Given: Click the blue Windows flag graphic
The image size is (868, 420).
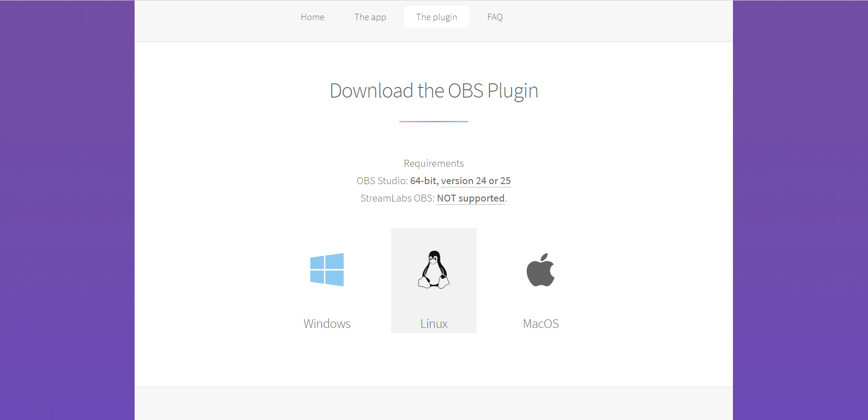Looking at the screenshot, I should pos(327,270).
